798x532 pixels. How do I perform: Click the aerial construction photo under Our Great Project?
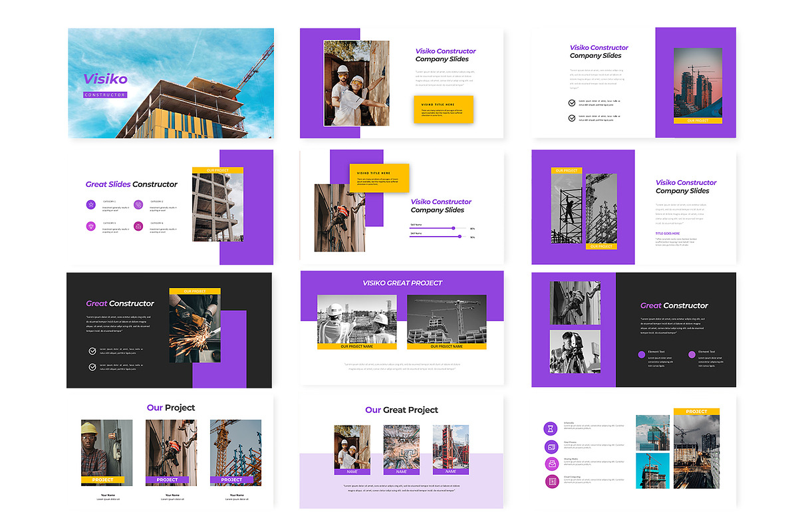[402, 447]
